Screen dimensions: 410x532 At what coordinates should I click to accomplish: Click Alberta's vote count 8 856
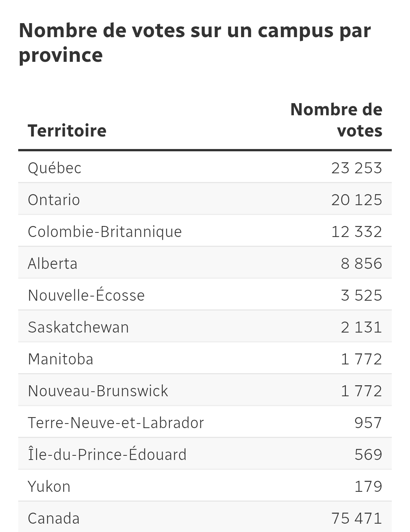(361, 264)
